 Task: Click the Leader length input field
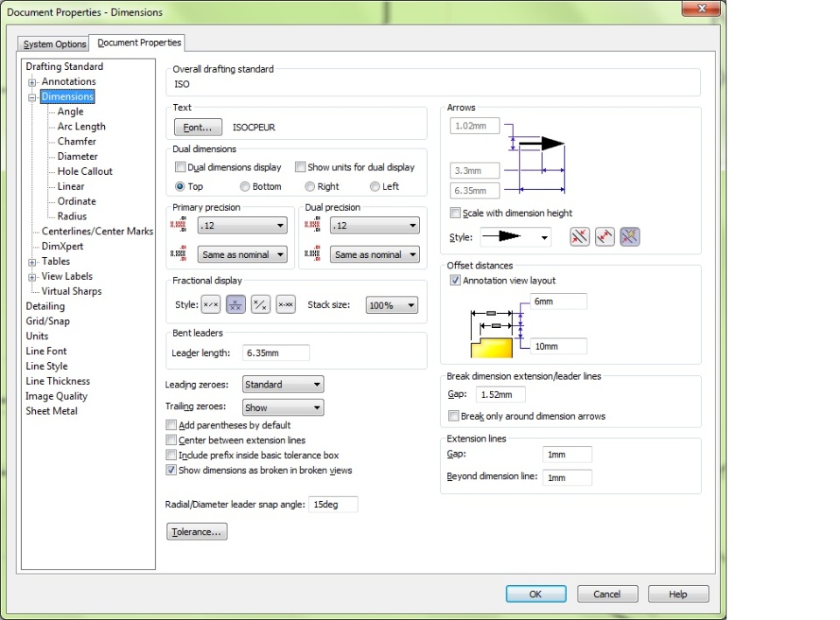click(276, 352)
